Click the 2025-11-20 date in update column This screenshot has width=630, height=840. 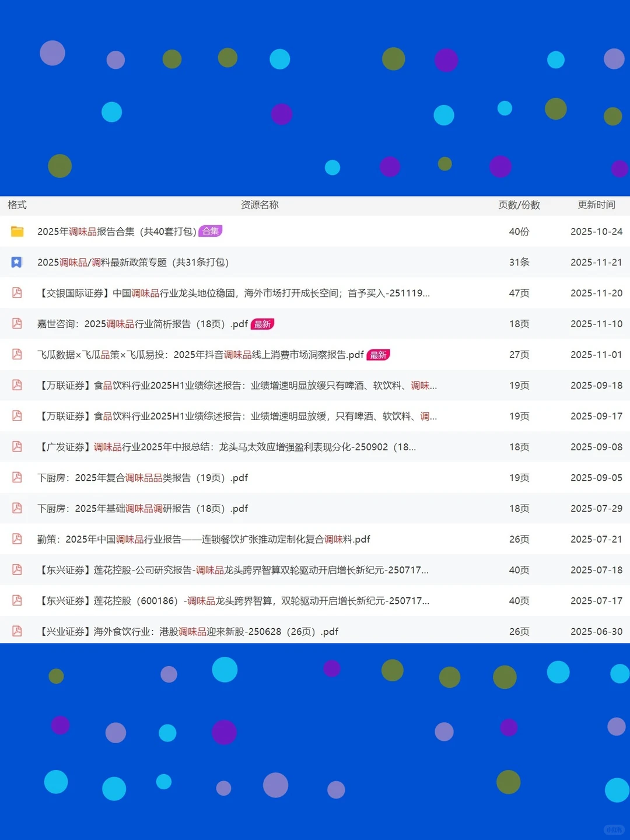click(x=596, y=293)
